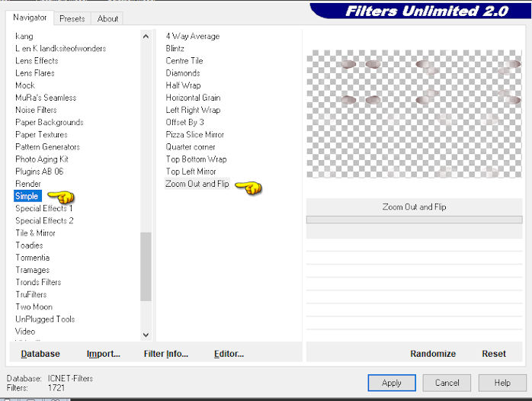Select the kang category
The image size is (532, 401).
[24, 36]
